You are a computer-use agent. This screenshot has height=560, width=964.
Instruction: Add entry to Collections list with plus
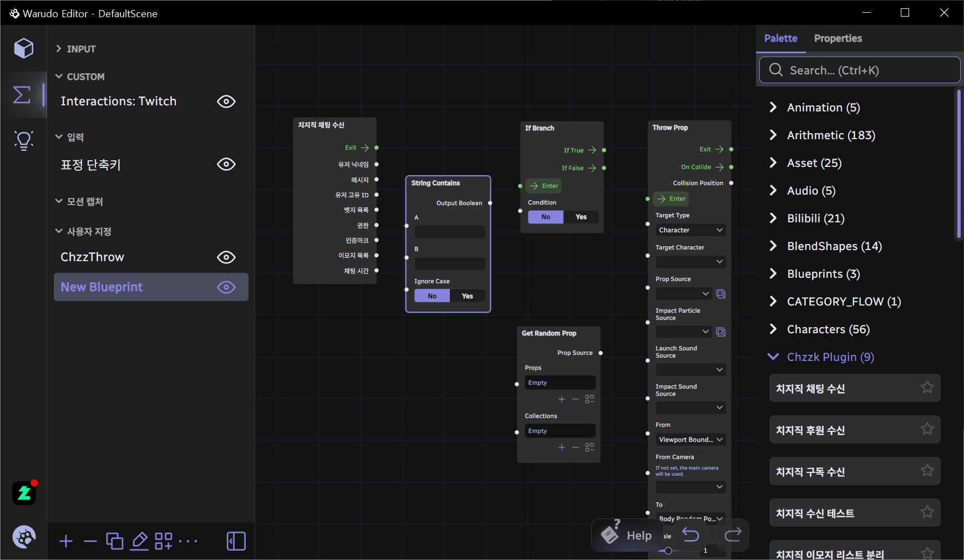[x=562, y=447]
